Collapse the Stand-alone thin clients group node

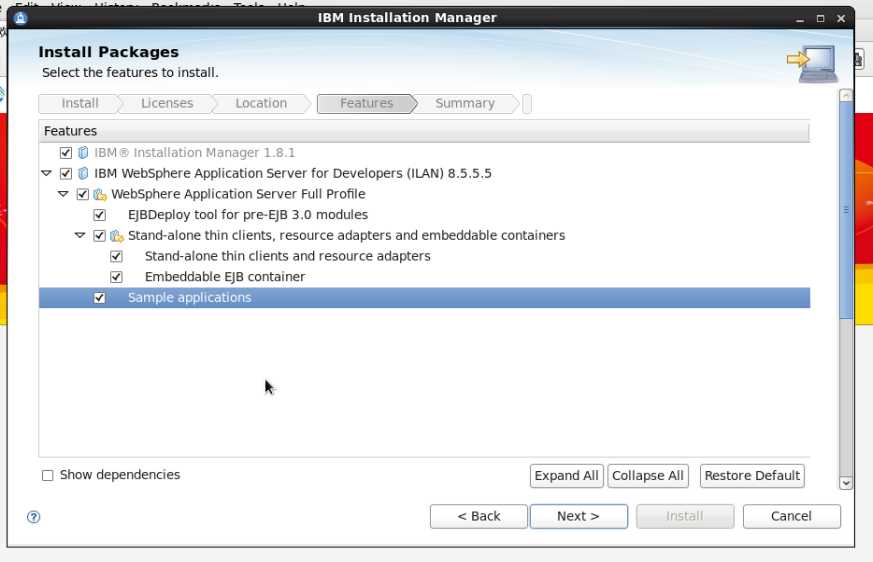pos(80,236)
